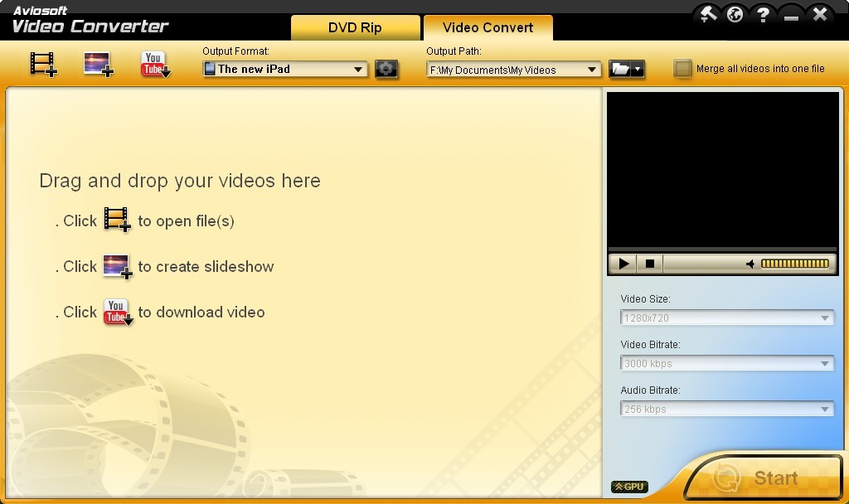Click the Start conversion button
The height and width of the screenshot is (504, 849).
764,477
